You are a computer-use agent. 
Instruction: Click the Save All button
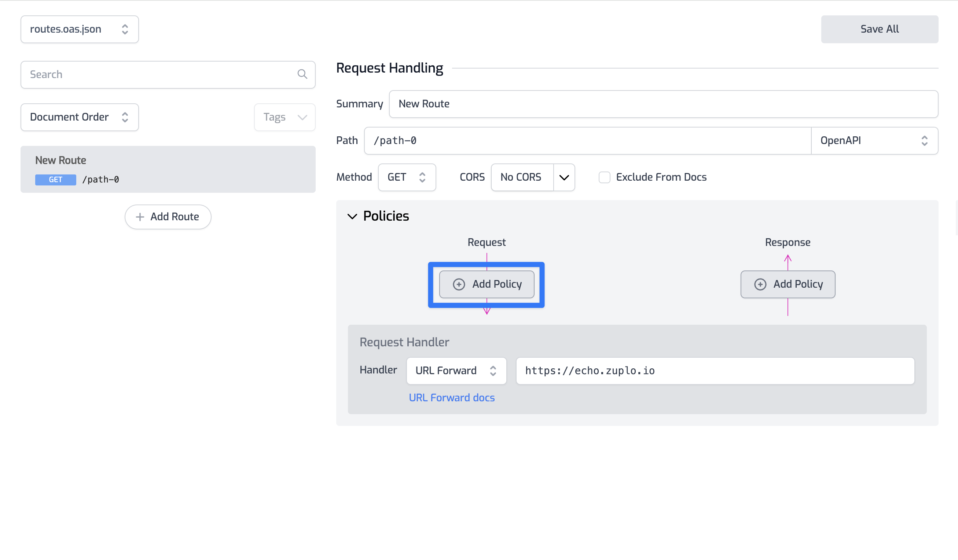click(879, 29)
